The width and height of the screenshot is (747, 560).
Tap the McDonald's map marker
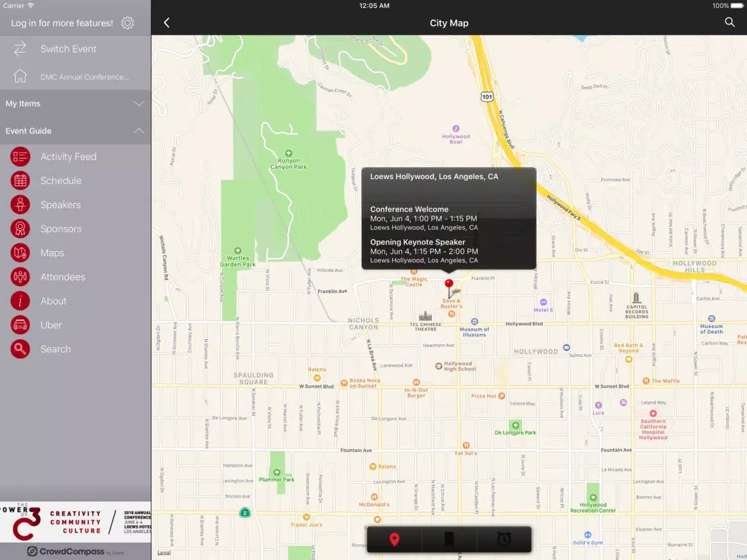click(374, 497)
